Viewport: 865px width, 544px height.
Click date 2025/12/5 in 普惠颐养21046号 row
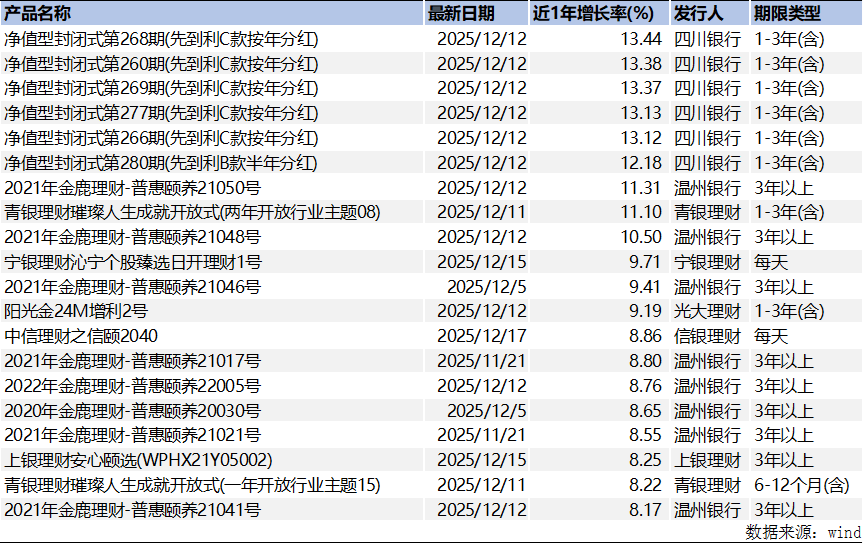pyautogui.click(x=487, y=287)
